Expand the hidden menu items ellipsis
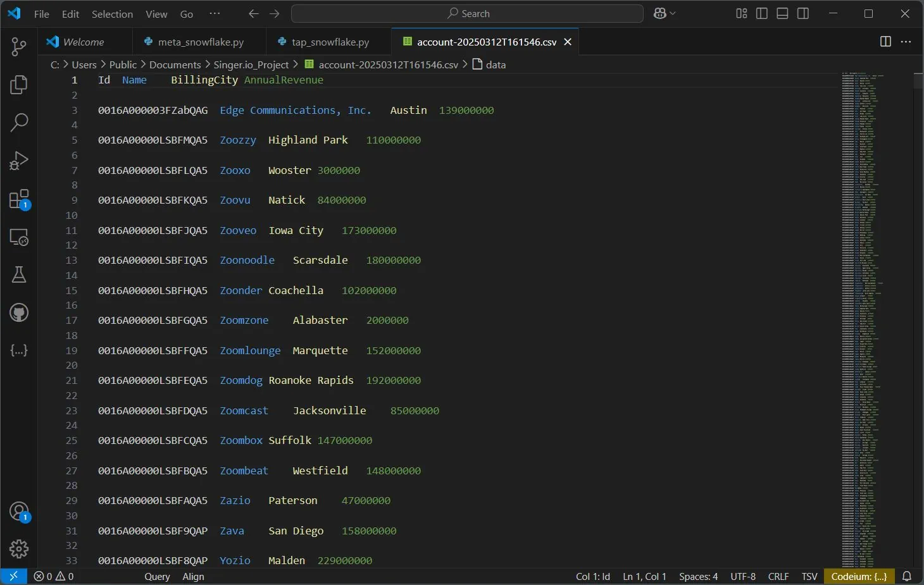 pos(215,14)
